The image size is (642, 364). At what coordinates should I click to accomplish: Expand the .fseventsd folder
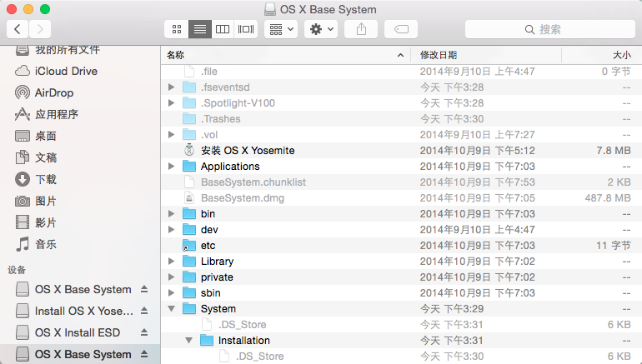tap(172, 87)
